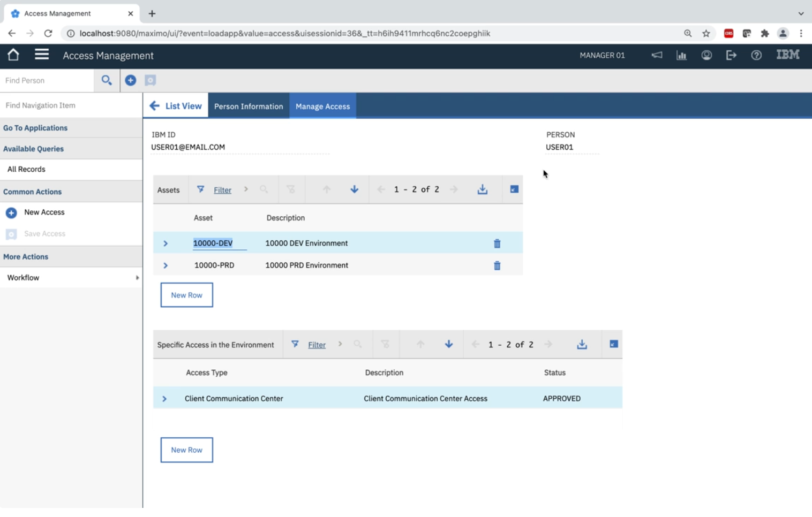Open the reports bar chart icon
Viewport: 812px width, 517px height.
click(x=681, y=55)
